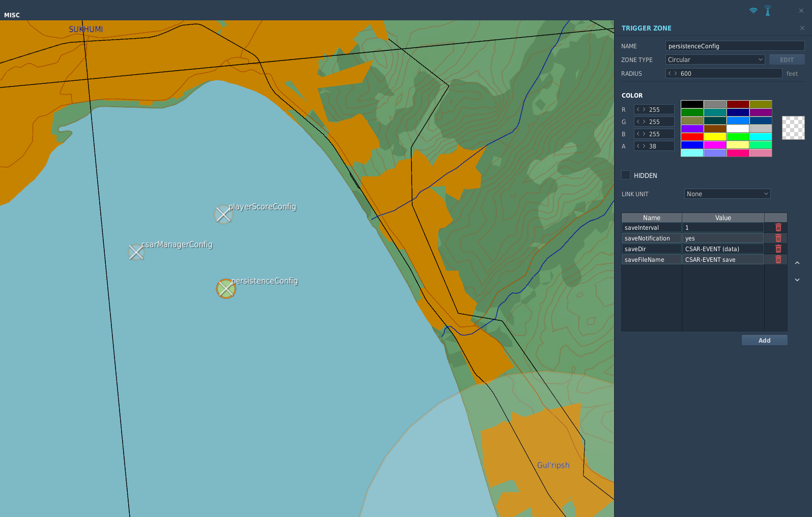Toggle the HIDDEN checkbox
The width and height of the screenshot is (812, 517).
coord(626,175)
